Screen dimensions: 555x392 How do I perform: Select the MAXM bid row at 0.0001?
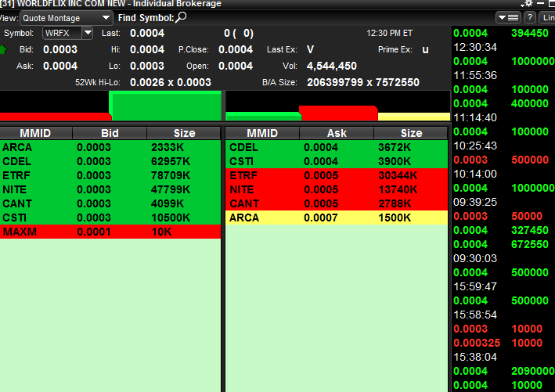coord(110,232)
